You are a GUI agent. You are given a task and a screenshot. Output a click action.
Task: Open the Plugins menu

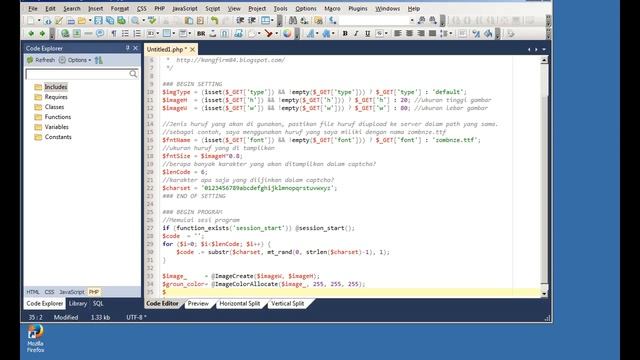click(358, 8)
